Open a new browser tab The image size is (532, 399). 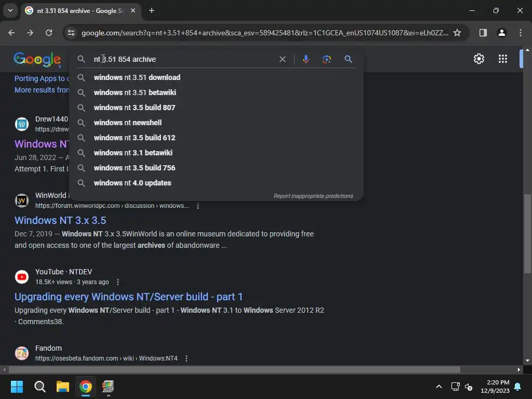(152, 10)
